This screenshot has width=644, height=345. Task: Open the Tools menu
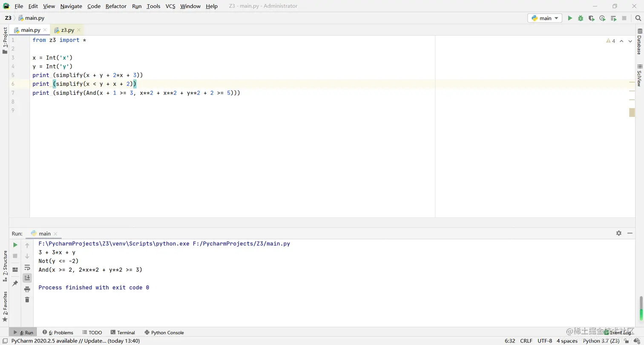153,6
